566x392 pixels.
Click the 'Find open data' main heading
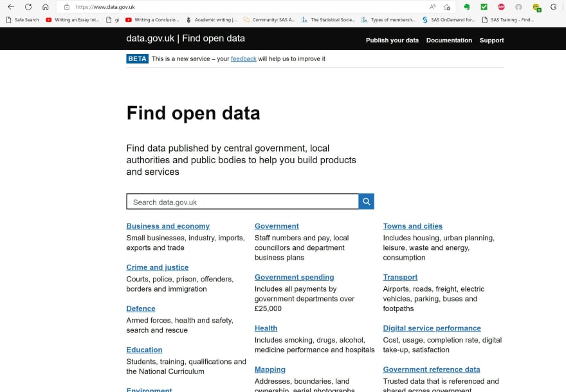pyautogui.click(x=193, y=113)
